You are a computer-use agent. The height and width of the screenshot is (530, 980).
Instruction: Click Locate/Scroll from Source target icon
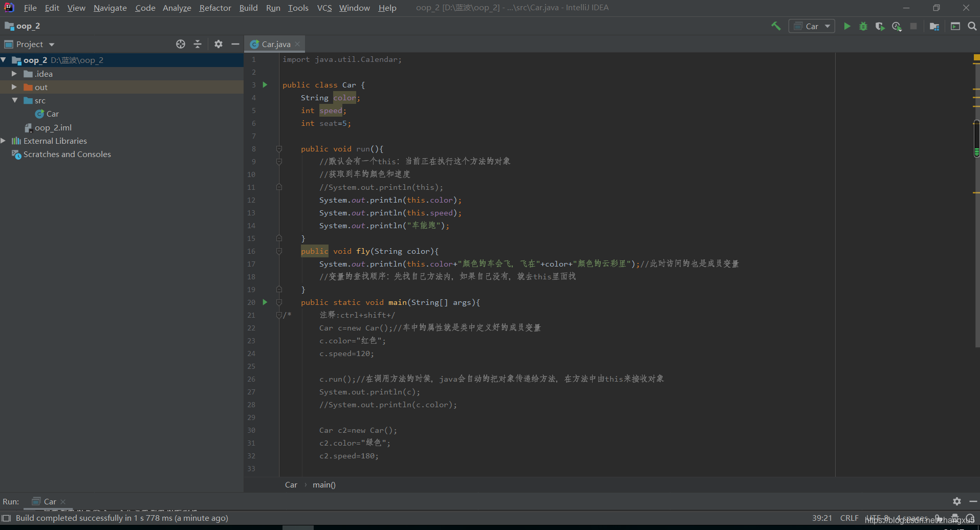tap(181, 44)
